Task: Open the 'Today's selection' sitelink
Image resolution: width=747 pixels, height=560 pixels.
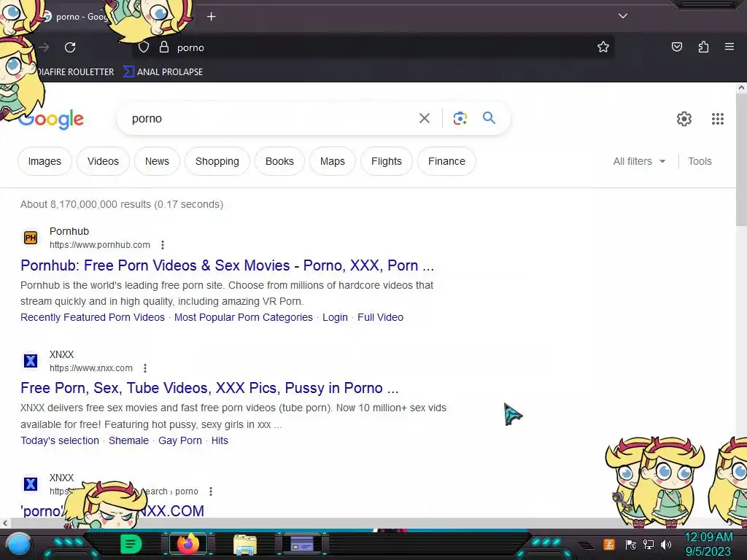Action: [60, 440]
